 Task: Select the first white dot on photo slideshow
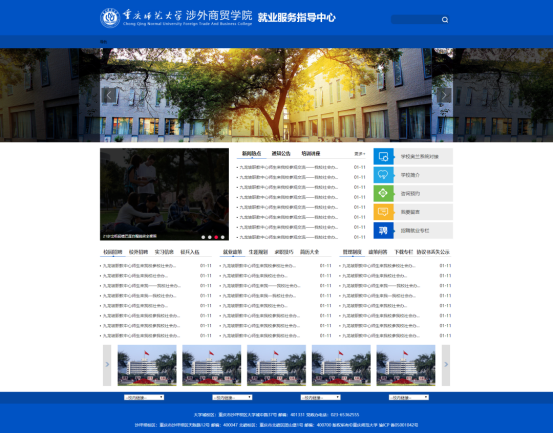click(x=203, y=237)
